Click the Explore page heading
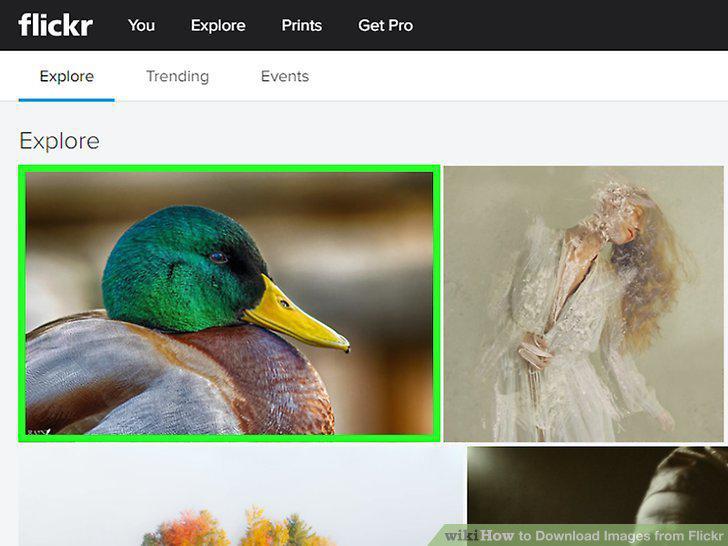 [59, 141]
